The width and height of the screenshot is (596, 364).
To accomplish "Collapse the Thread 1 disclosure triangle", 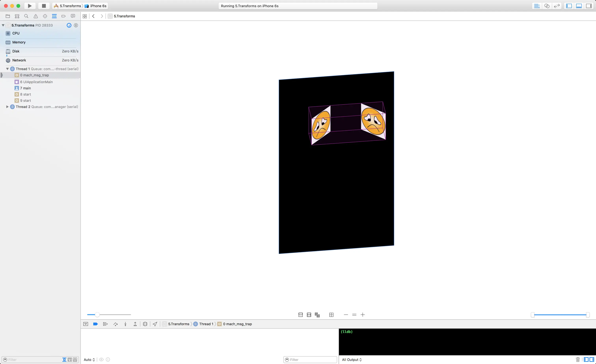I will 7,69.
